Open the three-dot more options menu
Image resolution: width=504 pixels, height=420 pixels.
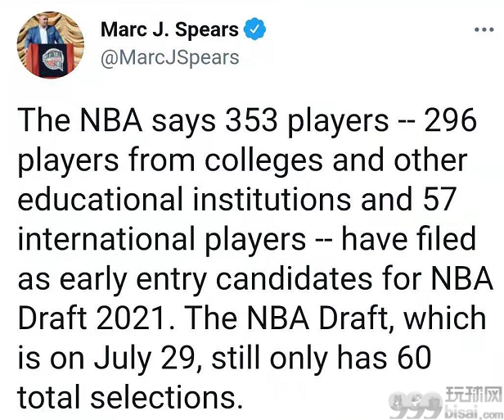tap(484, 30)
